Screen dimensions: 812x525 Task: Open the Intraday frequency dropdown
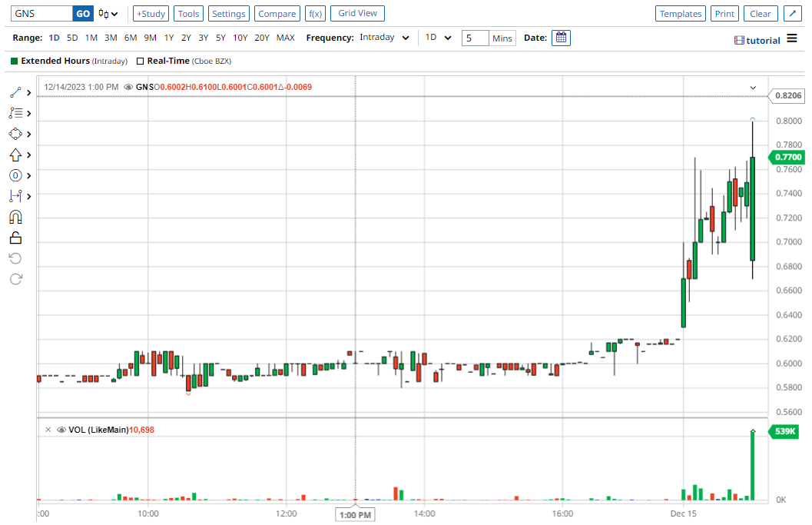tap(384, 38)
